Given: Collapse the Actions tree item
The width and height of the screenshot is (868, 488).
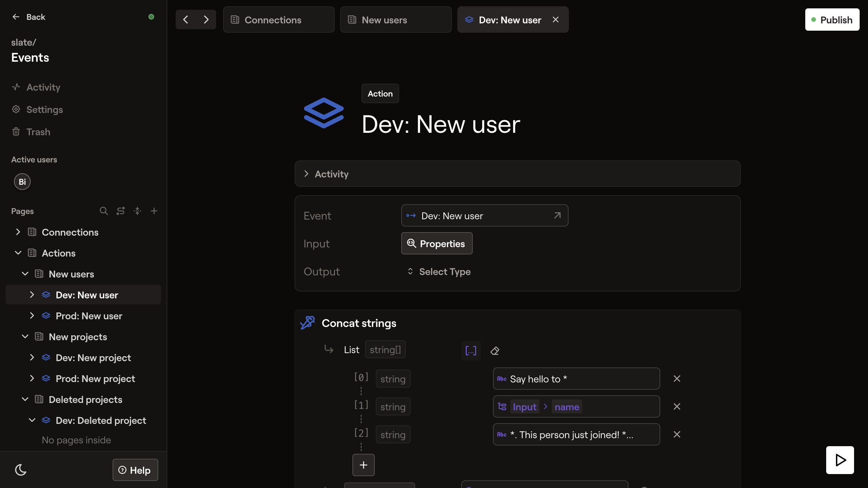Looking at the screenshot, I should tap(18, 253).
